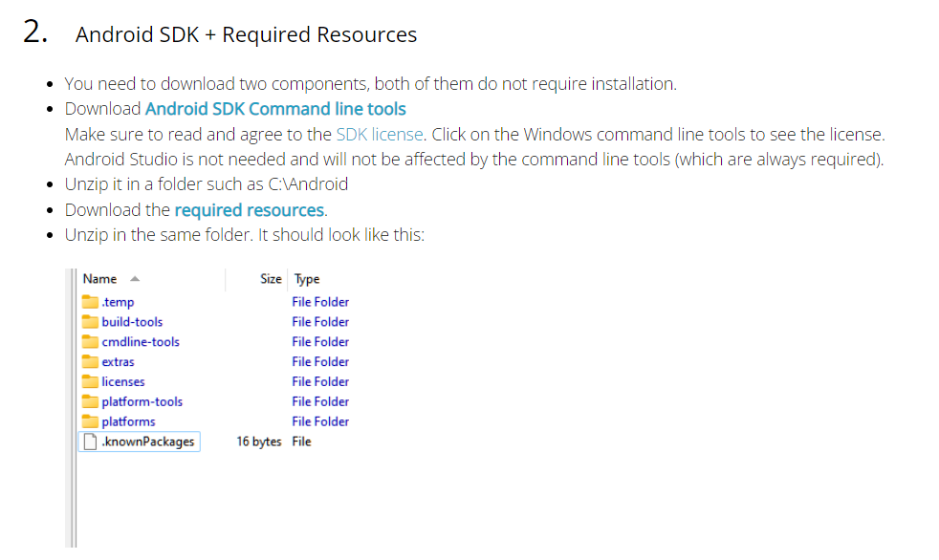This screenshot has height=560, width=939.
Task: Click the platforms folder icon
Action: (x=91, y=421)
